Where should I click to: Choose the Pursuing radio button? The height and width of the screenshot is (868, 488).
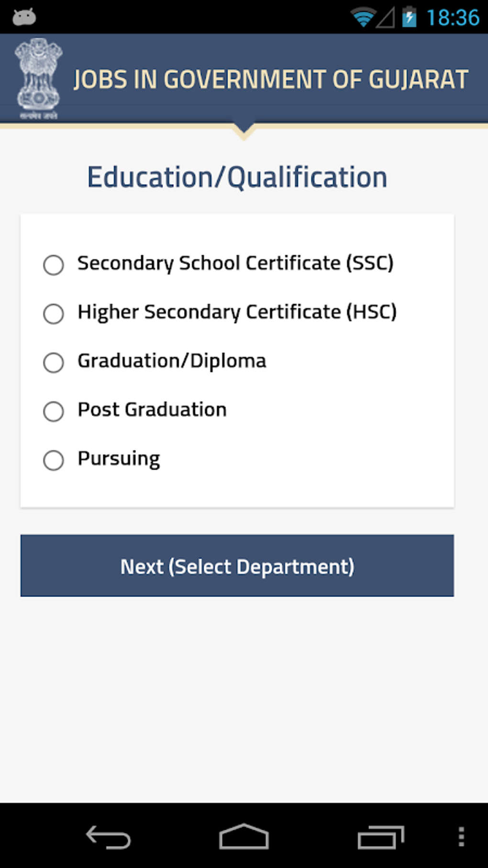pos(54,460)
